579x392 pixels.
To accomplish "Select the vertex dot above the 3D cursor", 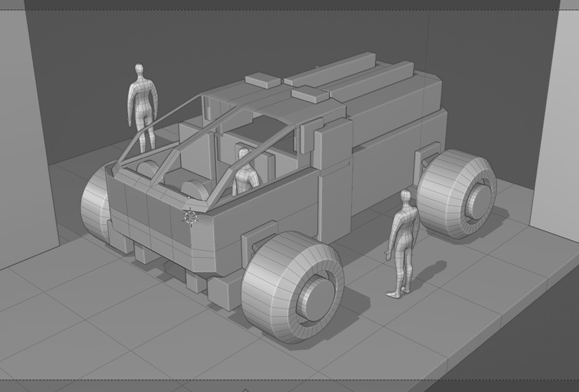I will [189, 198].
